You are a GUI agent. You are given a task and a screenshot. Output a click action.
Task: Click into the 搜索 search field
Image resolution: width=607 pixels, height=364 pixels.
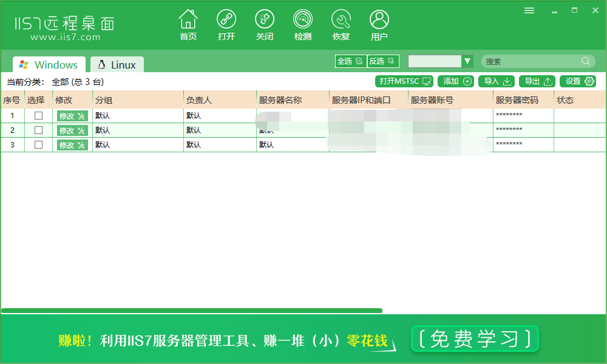click(x=532, y=61)
